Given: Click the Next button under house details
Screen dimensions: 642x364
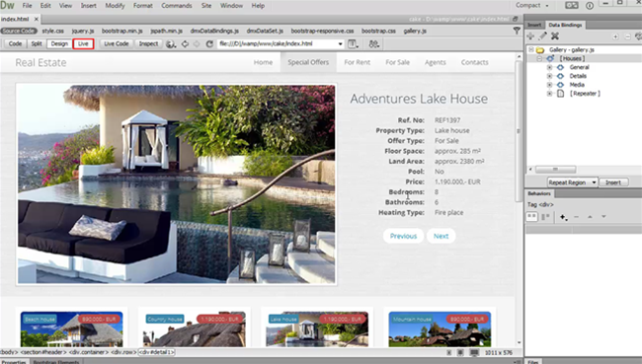Looking at the screenshot, I should [x=441, y=236].
